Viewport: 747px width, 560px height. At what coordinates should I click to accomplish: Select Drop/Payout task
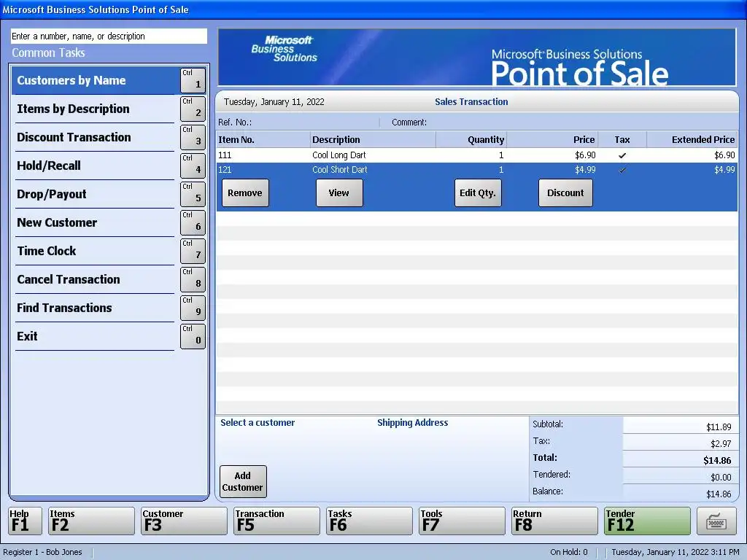96,194
